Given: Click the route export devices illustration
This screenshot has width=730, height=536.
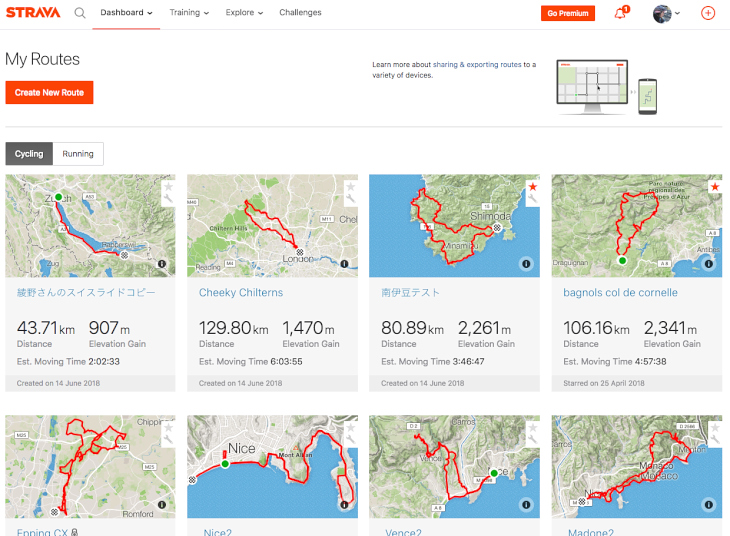Looking at the screenshot, I should [x=607, y=87].
